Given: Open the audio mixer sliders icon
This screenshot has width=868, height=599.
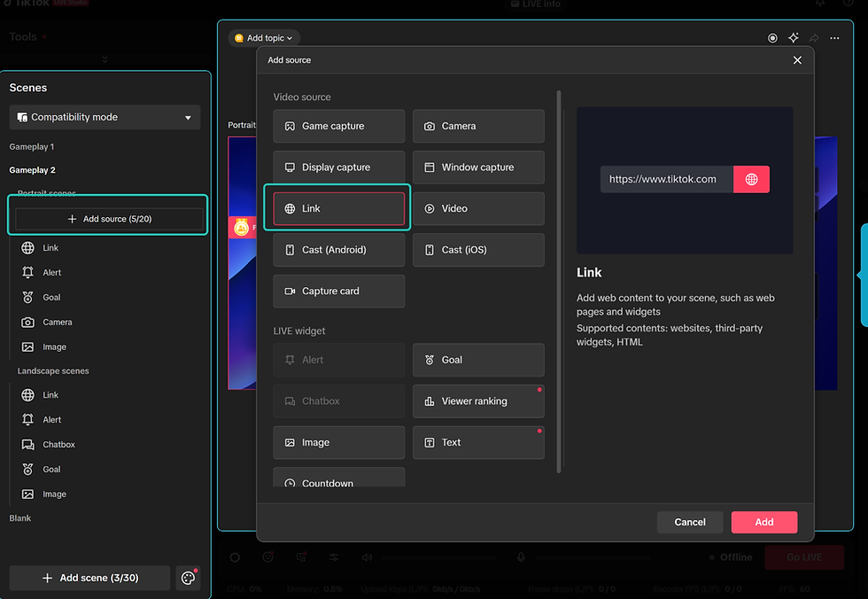Looking at the screenshot, I should tap(334, 557).
